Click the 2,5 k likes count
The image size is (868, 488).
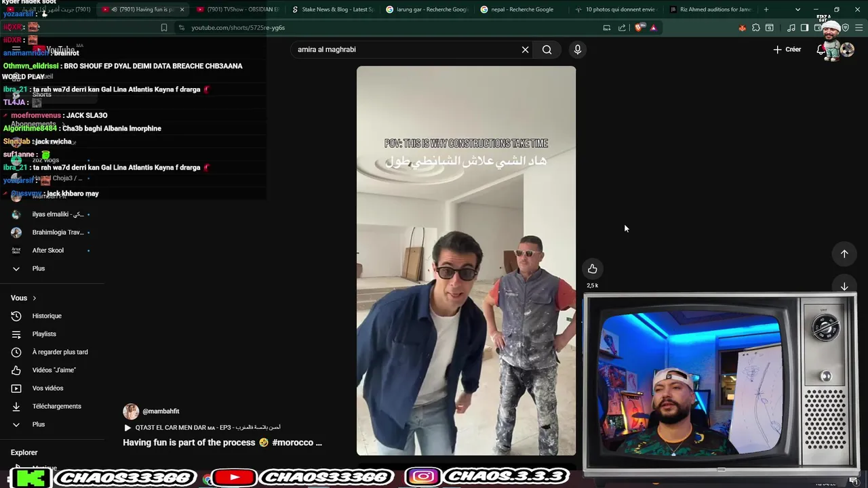pyautogui.click(x=593, y=285)
